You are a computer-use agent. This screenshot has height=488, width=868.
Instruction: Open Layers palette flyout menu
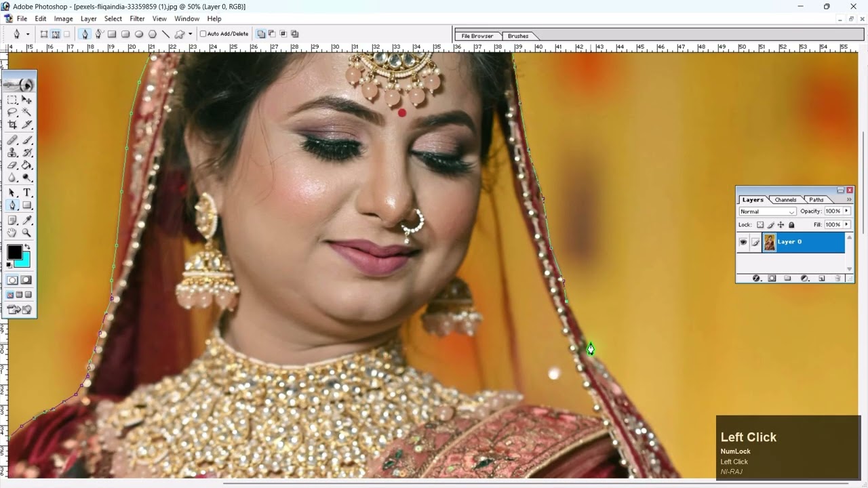pos(849,200)
